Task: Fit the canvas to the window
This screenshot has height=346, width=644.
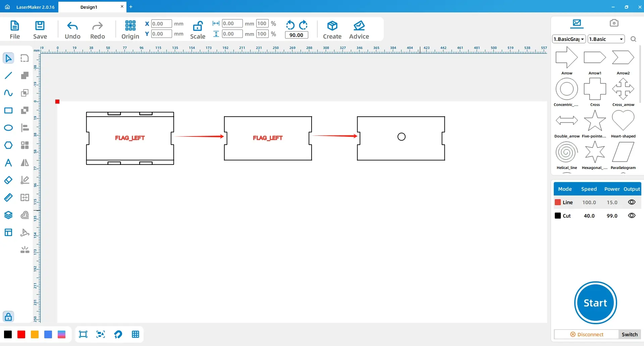Action: pyautogui.click(x=83, y=334)
